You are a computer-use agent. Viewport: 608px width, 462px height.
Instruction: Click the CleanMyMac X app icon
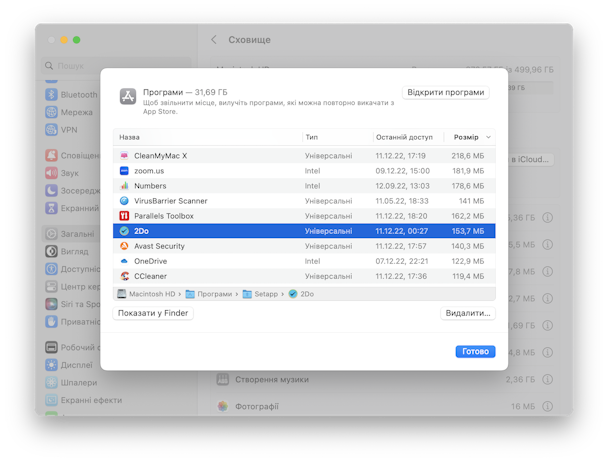pos(124,156)
